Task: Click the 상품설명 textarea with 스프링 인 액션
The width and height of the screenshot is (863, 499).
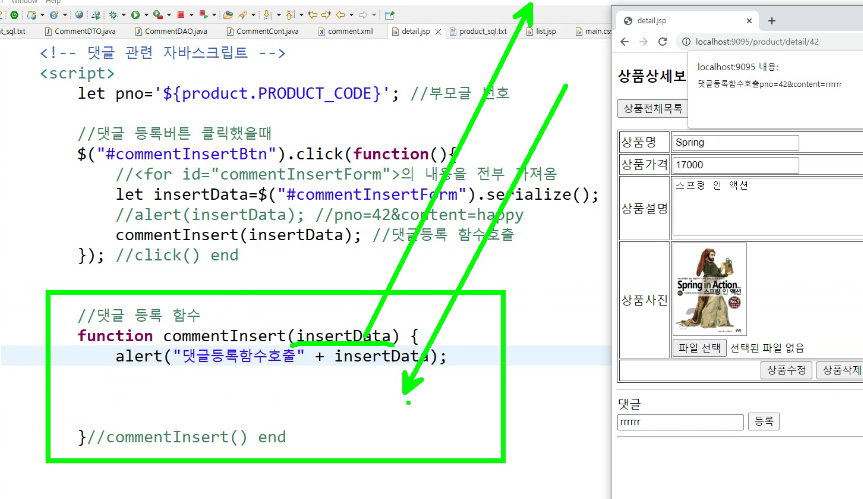Action: [x=768, y=207]
